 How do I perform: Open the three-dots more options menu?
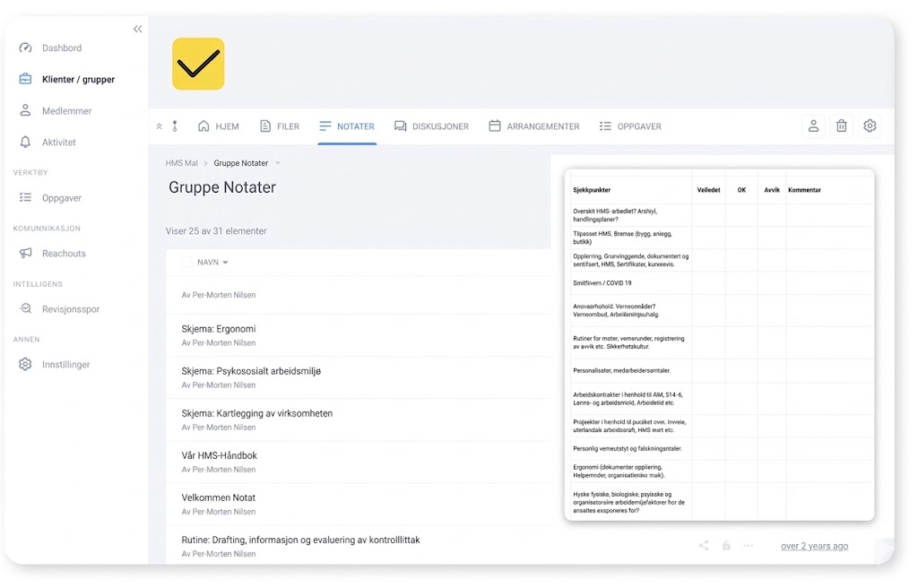pos(749,546)
